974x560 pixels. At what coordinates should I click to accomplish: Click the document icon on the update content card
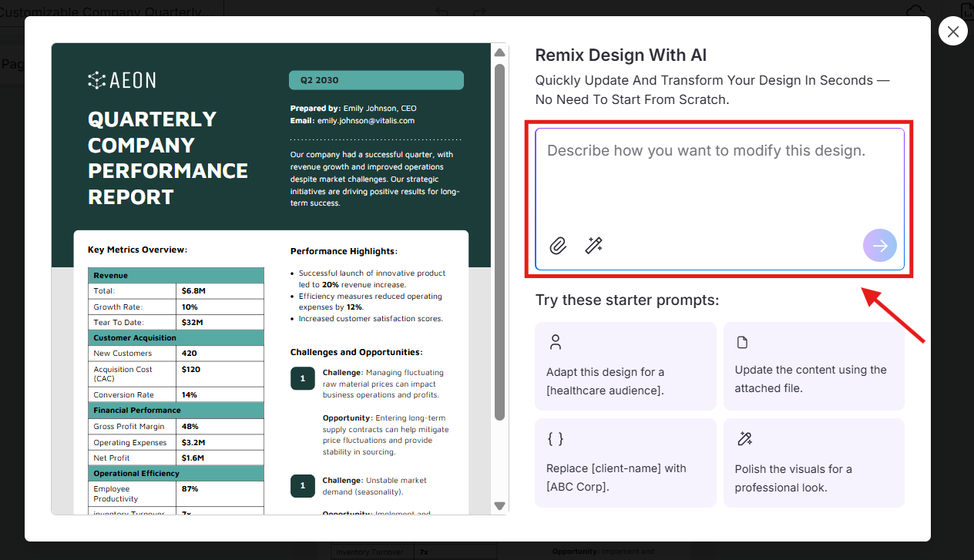tap(743, 342)
